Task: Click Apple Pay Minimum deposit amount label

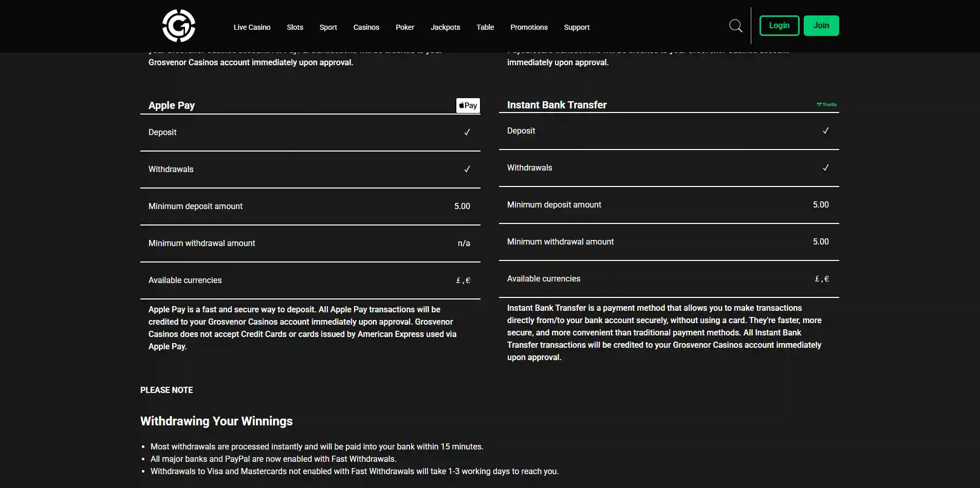Action: click(195, 206)
